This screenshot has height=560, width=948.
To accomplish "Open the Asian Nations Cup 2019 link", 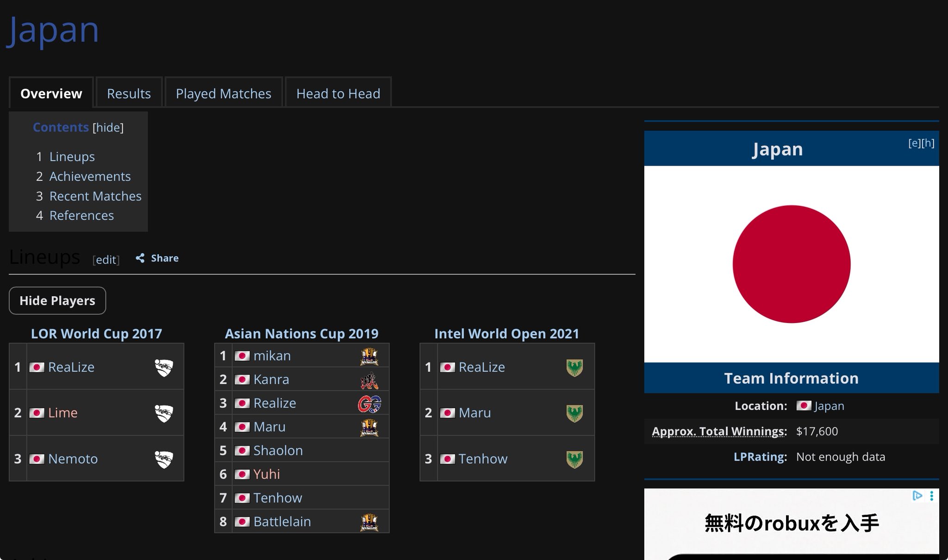I will click(301, 334).
